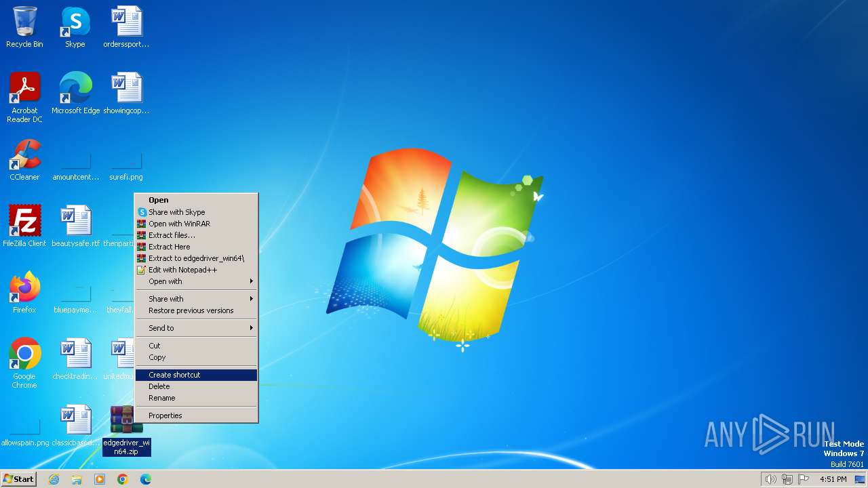
Task: Select Copy from context menu
Action: click(x=196, y=357)
